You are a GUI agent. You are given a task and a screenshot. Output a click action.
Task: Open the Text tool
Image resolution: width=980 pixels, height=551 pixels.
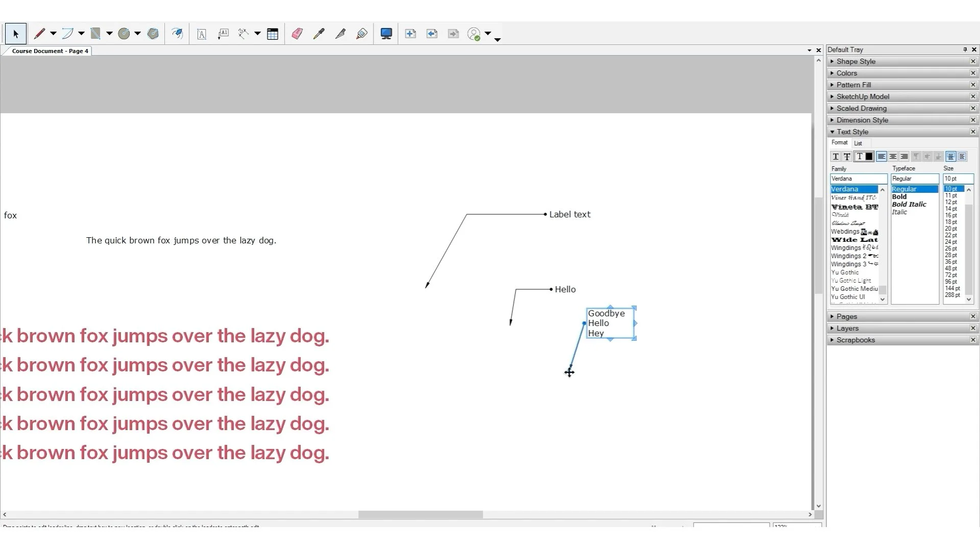click(x=202, y=34)
